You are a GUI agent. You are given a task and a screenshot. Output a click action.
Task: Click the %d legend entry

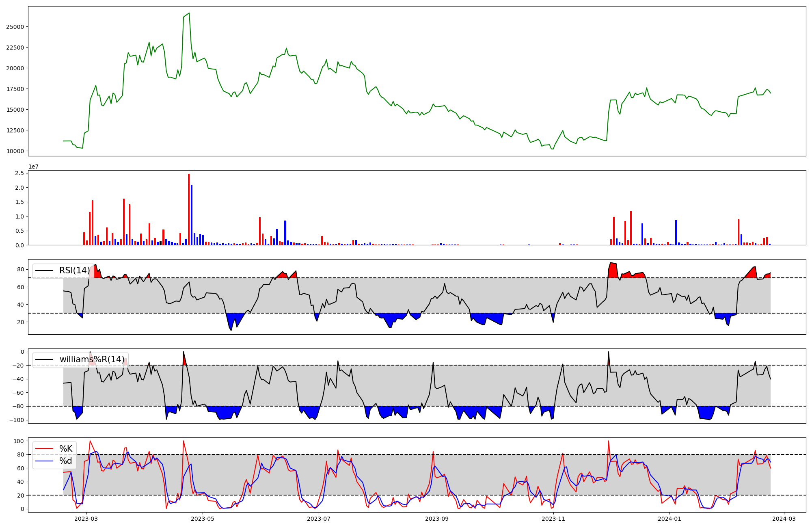66,461
